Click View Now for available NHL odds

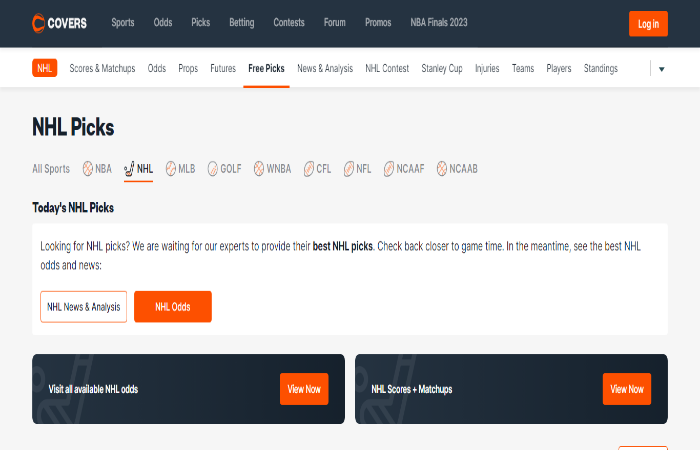(304, 389)
